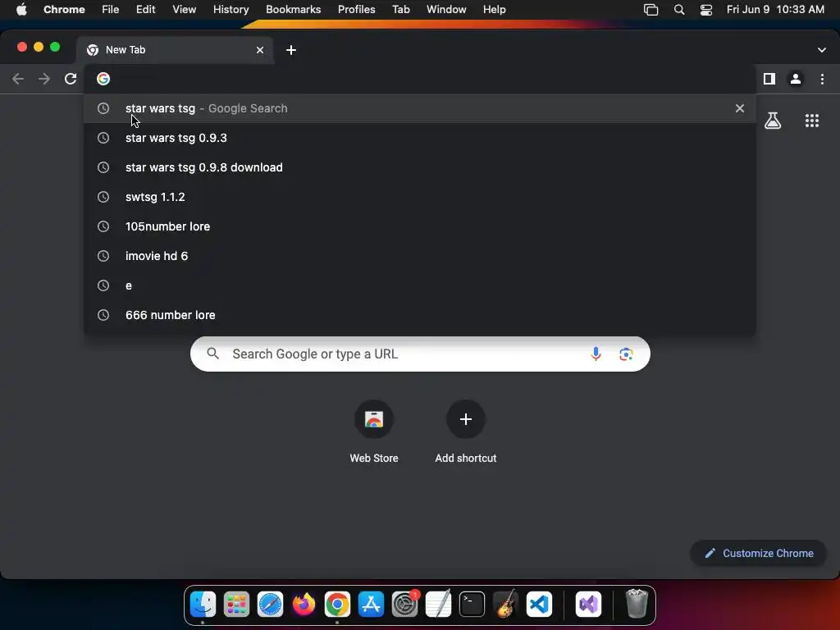Search by image with Lens icon

tap(626, 354)
